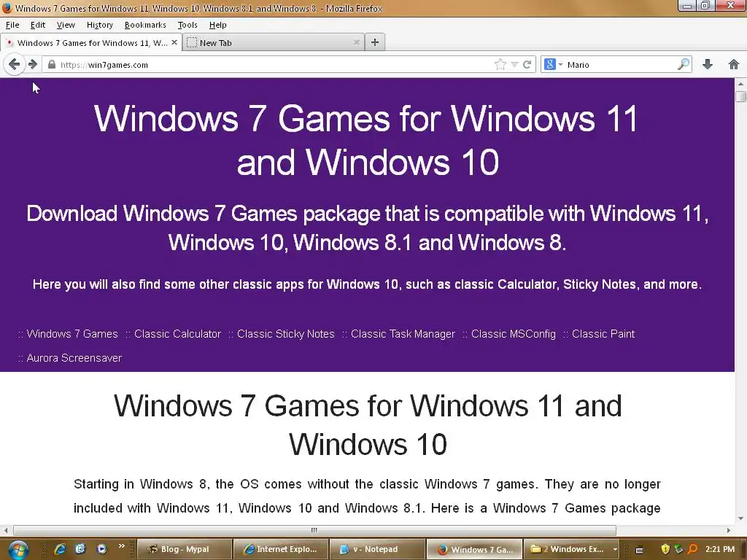The image size is (747, 560).
Task: Open the History menu
Action: (99, 25)
